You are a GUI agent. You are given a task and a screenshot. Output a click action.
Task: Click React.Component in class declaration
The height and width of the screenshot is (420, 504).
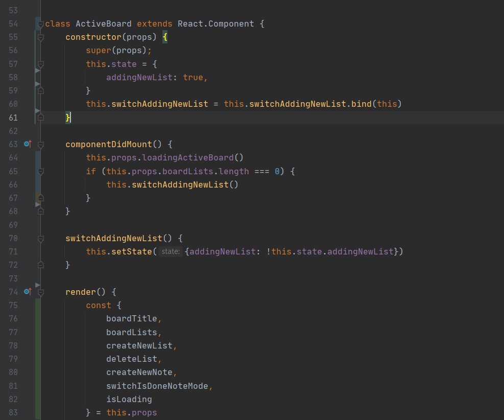pyautogui.click(x=215, y=24)
